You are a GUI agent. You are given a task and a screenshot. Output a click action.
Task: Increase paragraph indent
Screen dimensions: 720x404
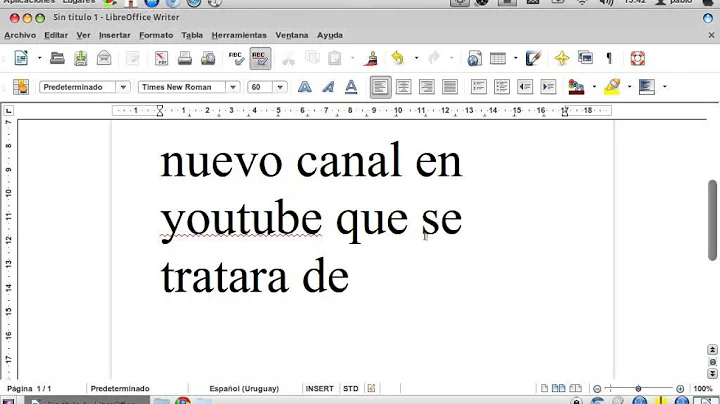[x=548, y=87]
